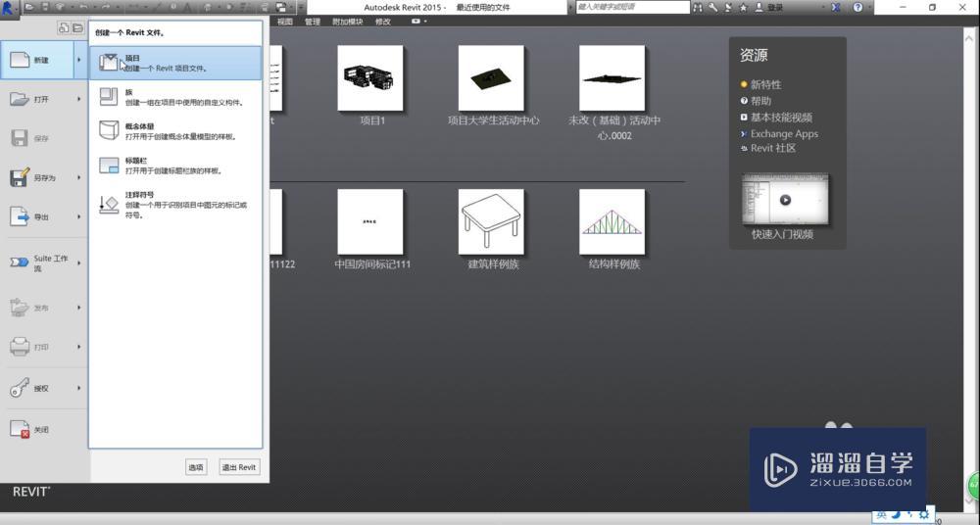
Task: Click the 退出 Revit button
Action: coord(239,467)
